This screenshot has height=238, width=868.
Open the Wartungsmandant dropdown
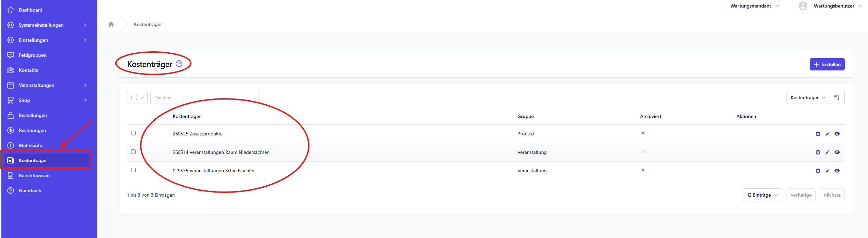(x=755, y=6)
